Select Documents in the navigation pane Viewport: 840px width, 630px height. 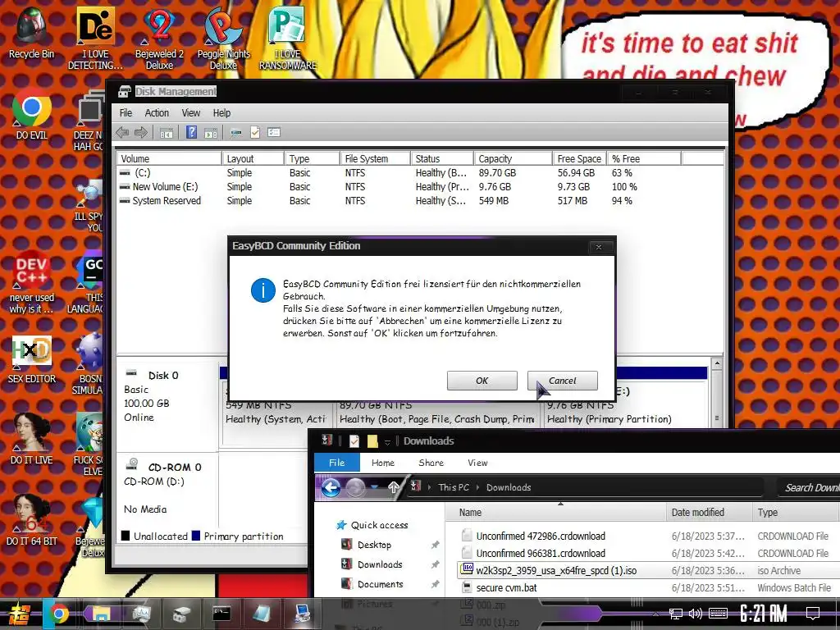tap(380, 584)
